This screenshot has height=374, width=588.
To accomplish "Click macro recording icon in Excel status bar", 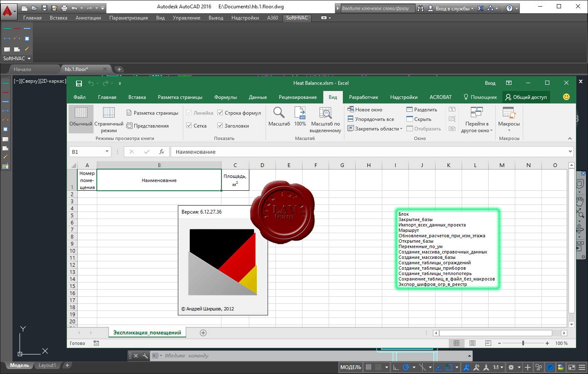I will (x=96, y=343).
